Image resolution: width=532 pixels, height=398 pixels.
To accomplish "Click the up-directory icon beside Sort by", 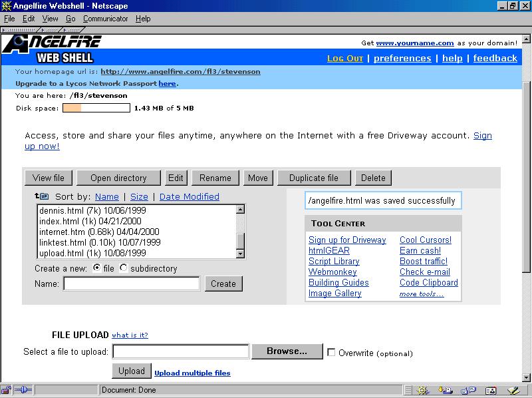I will tap(41, 196).
